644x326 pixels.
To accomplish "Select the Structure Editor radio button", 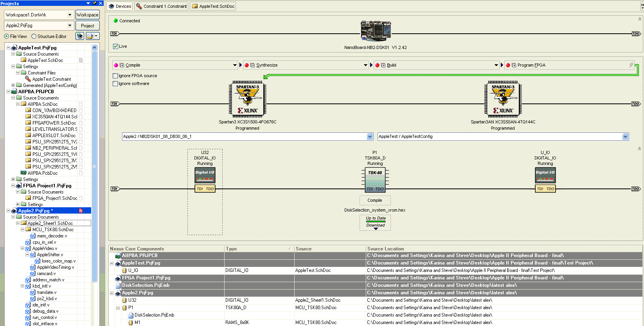I will point(34,36).
